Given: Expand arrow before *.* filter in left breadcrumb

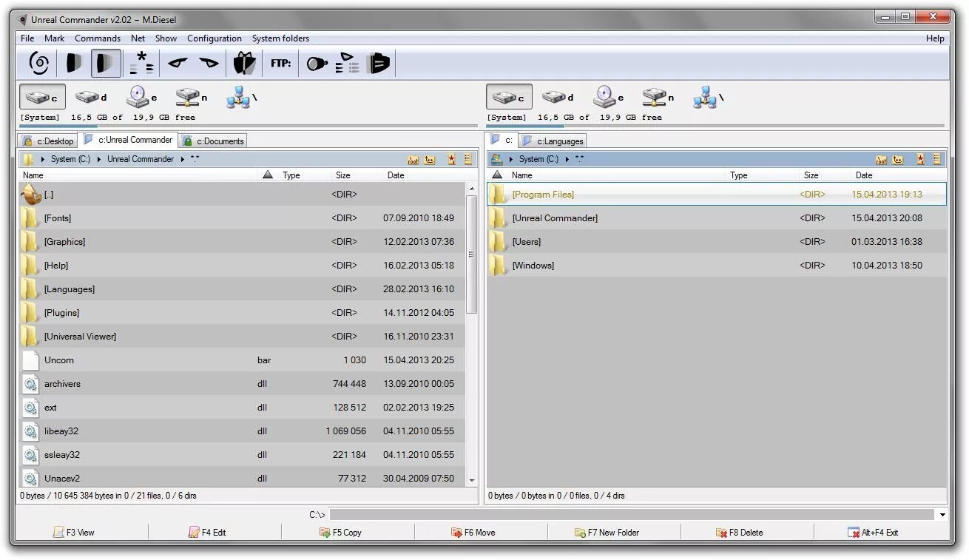Looking at the screenshot, I should pos(183,159).
